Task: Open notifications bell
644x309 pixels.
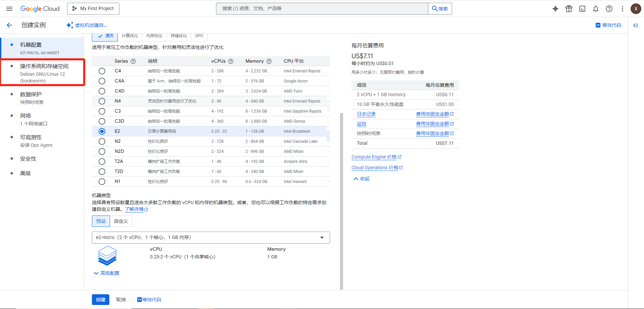Action: 596,9
